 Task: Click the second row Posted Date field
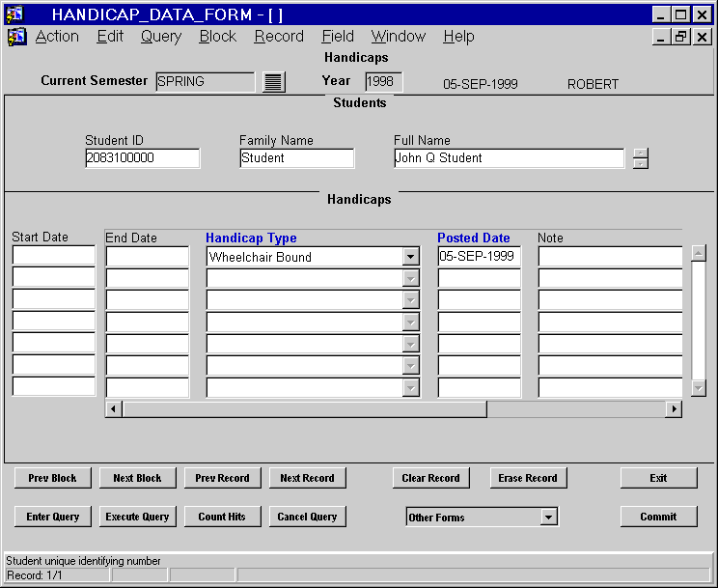tap(480, 278)
